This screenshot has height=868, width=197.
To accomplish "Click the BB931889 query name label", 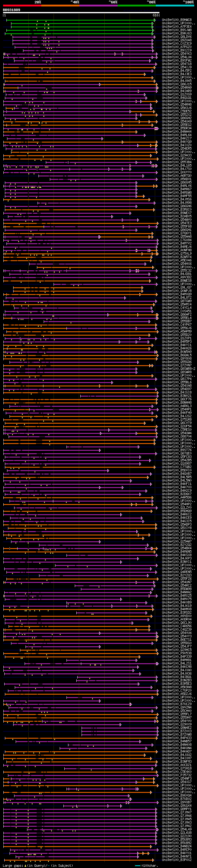I will (11, 10).
